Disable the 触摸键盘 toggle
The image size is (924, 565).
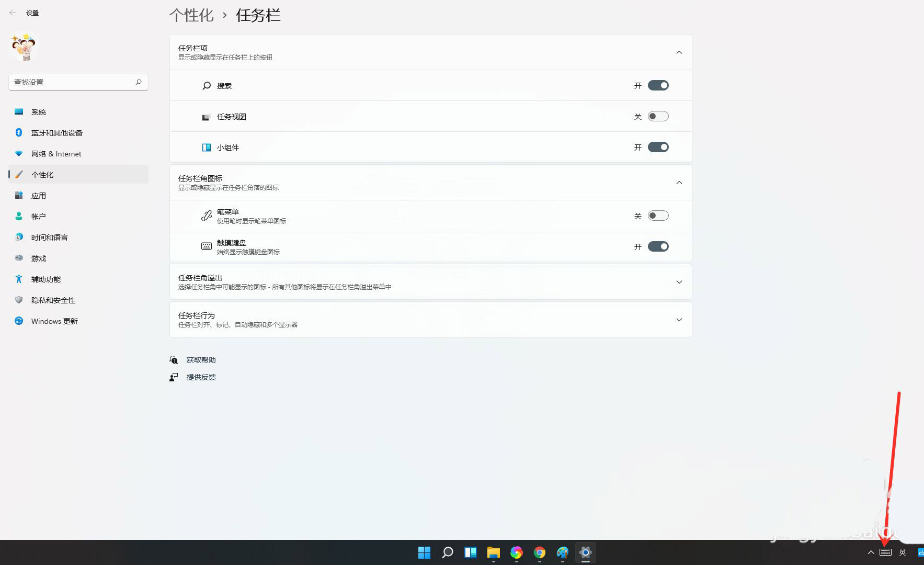[658, 246]
